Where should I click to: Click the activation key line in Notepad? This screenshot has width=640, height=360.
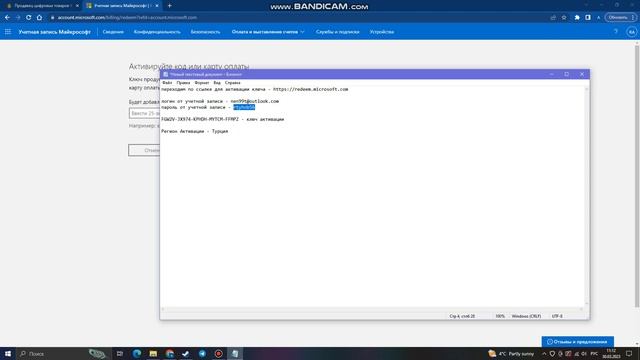point(222,119)
